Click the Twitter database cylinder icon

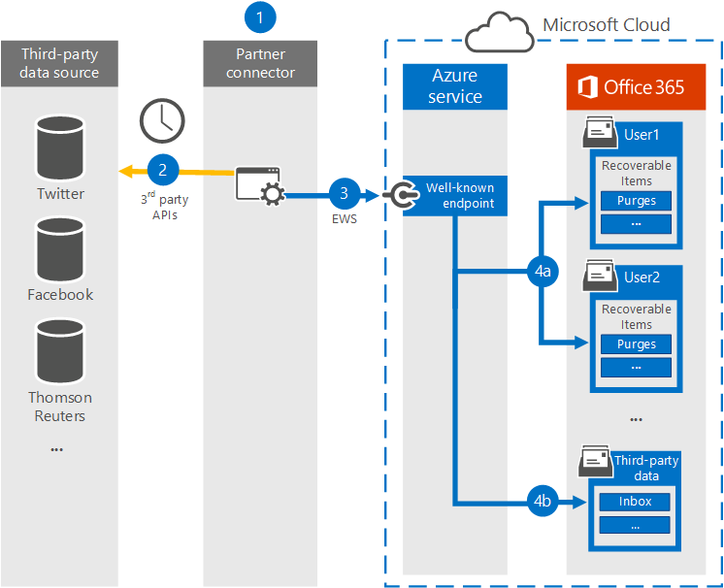[60, 147]
